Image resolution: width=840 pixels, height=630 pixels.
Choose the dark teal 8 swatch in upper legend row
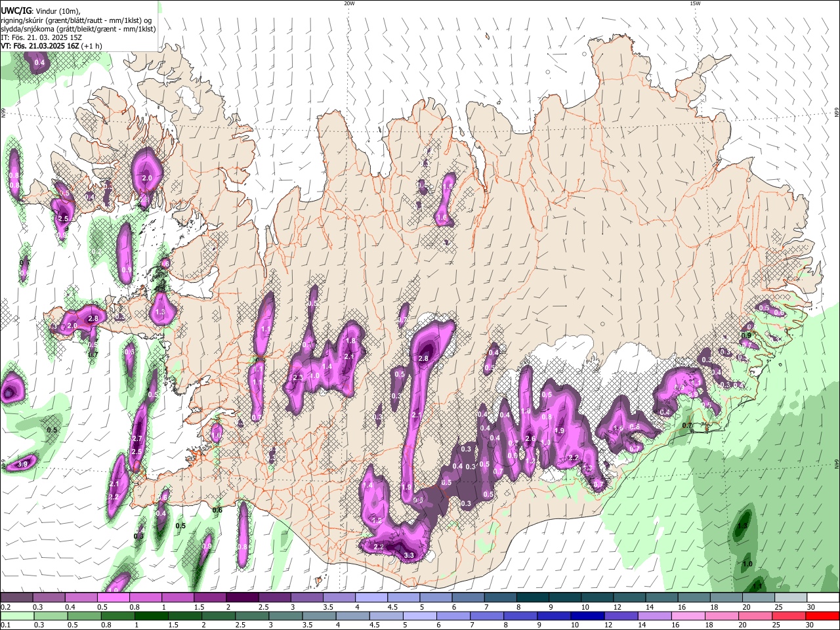[x=532, y=597]
